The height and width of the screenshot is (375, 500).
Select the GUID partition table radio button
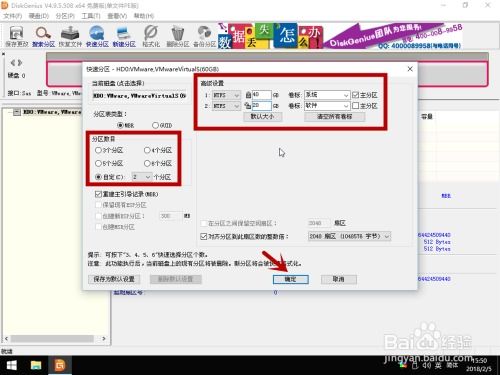tap(155, 125)
